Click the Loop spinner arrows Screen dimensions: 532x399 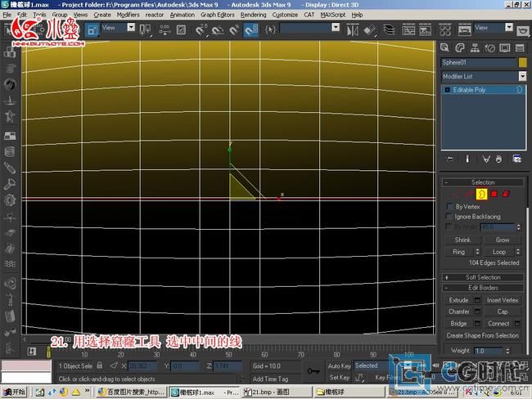pos(517,252)
